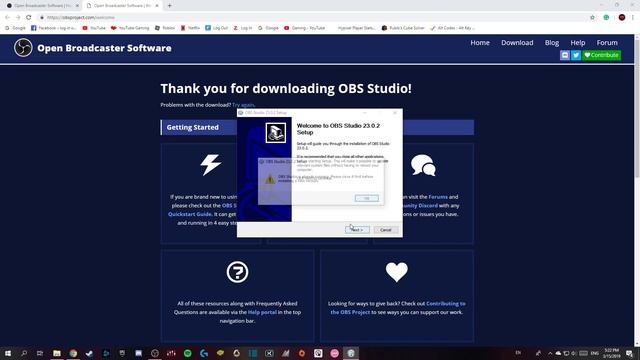
Task: Open the Forum navigation item
Action: 607,42
